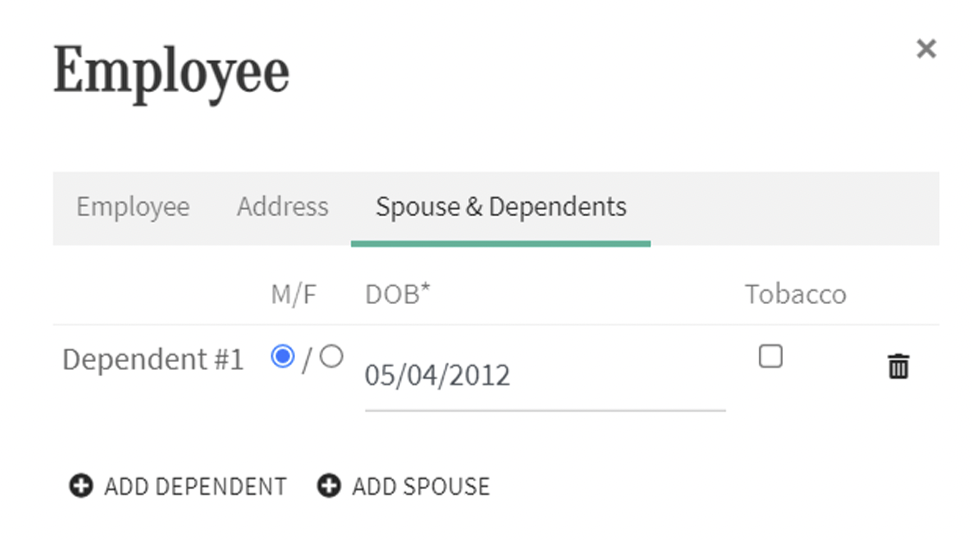This screenshot has height=540, width=972.
Task: Click the ADD SPOUSE text button
Action: coord(421,487)
